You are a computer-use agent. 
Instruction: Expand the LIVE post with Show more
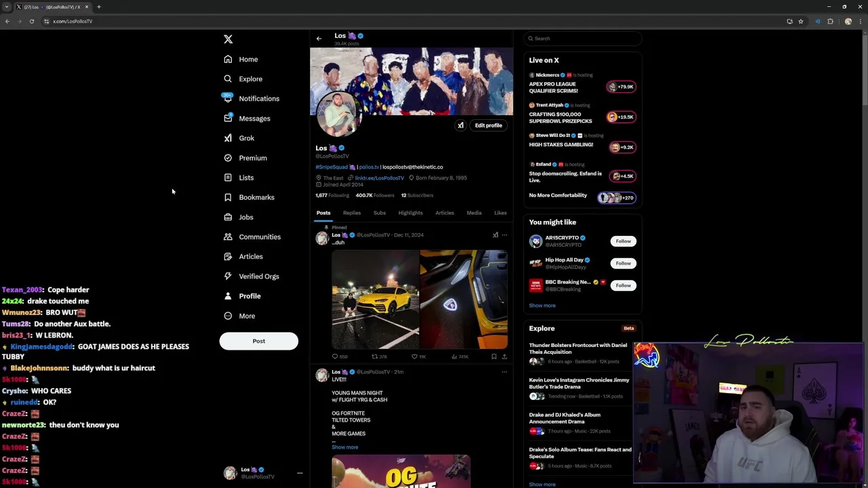(x=344, y=447)
